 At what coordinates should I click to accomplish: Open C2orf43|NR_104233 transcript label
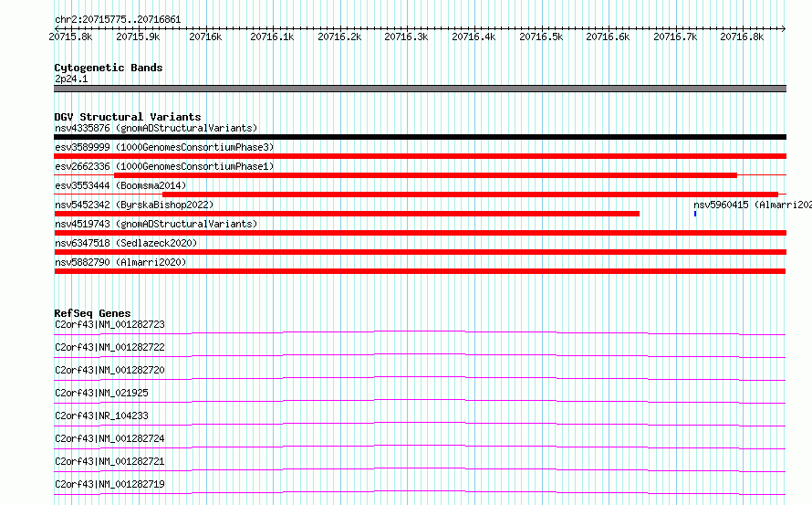pos(101,416)
